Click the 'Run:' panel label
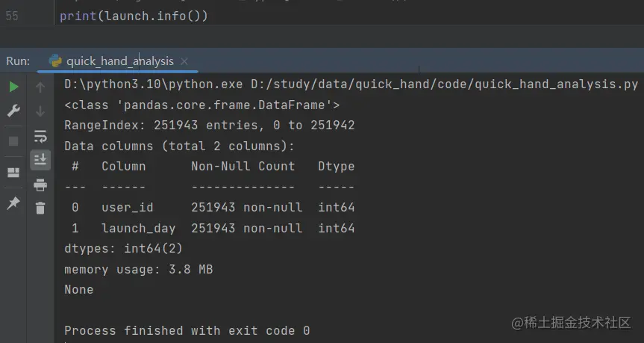644x343 pixels. tap(18, 61)
